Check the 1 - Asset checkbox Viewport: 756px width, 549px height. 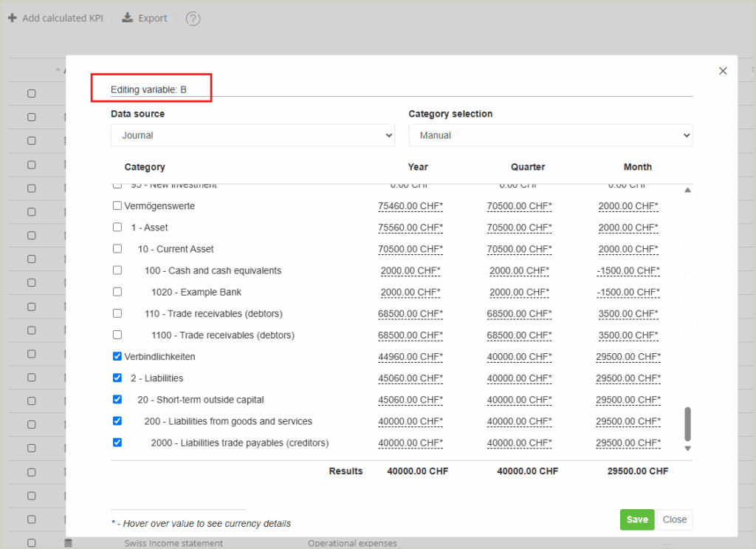pos(117,228)
